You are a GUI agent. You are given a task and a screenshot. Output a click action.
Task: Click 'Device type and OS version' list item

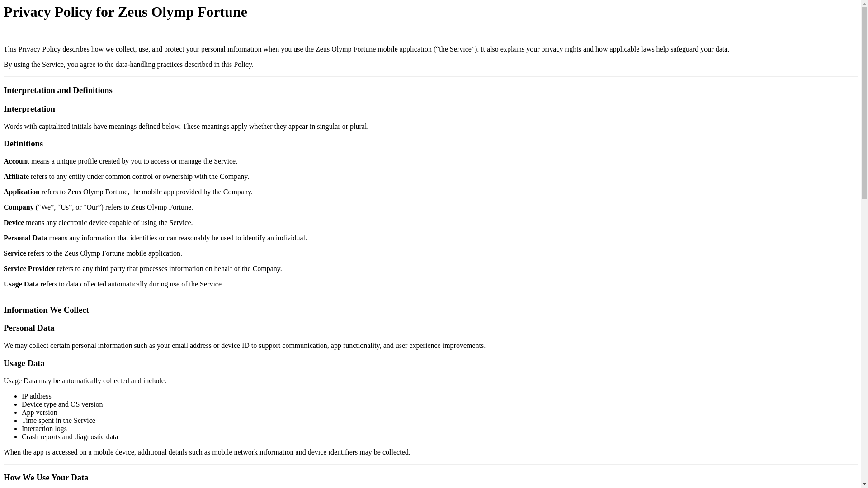[62, 404]
